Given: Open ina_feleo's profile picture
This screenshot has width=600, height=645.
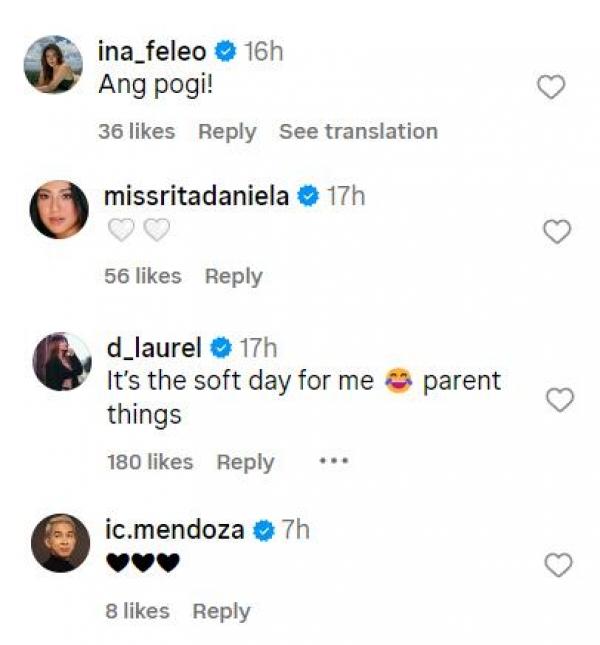Looking at the screenshot, I should click(53, 65).
